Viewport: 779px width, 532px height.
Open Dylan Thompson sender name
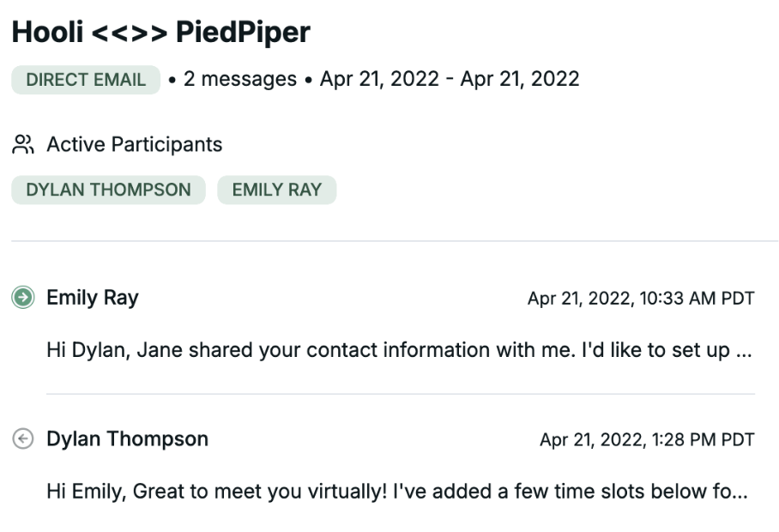pos(127,439)
